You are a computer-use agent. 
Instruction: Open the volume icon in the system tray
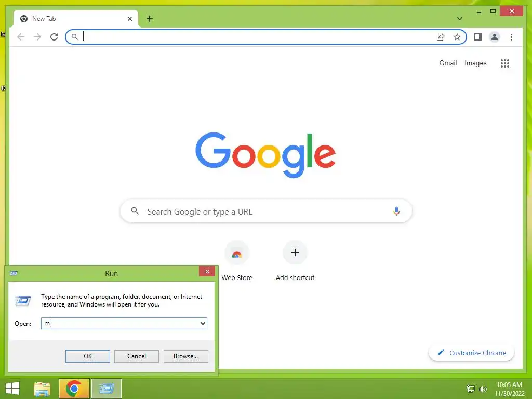pyautogui.click(x=483, y=389)
